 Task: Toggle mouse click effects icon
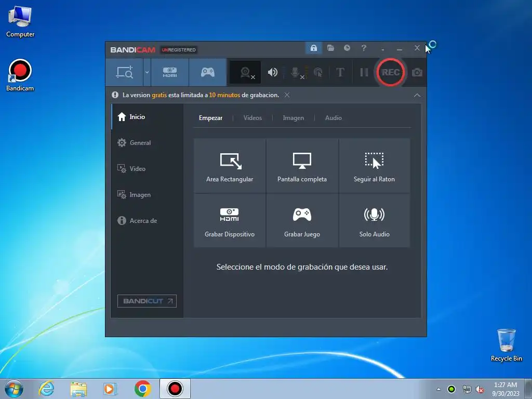coord(318,72)
